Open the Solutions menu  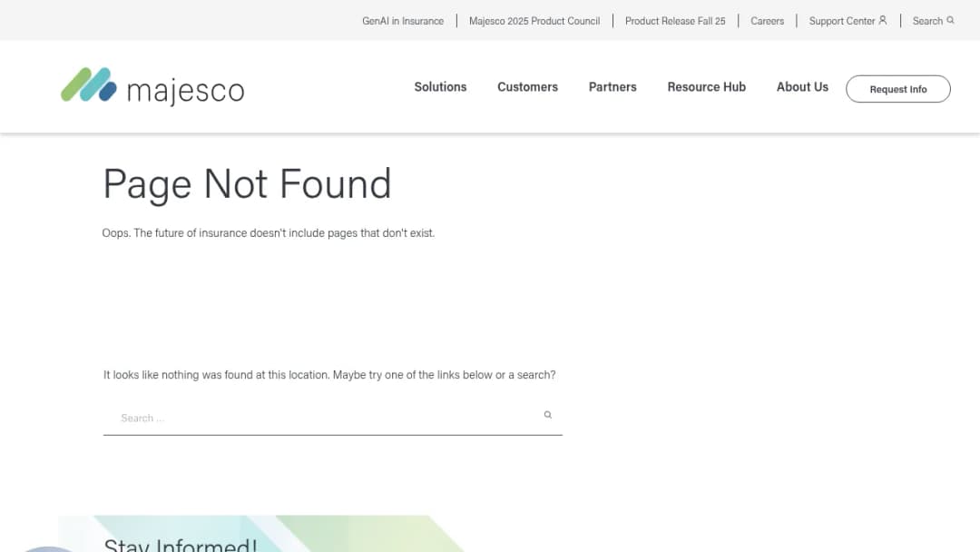(x=440, y=87)
